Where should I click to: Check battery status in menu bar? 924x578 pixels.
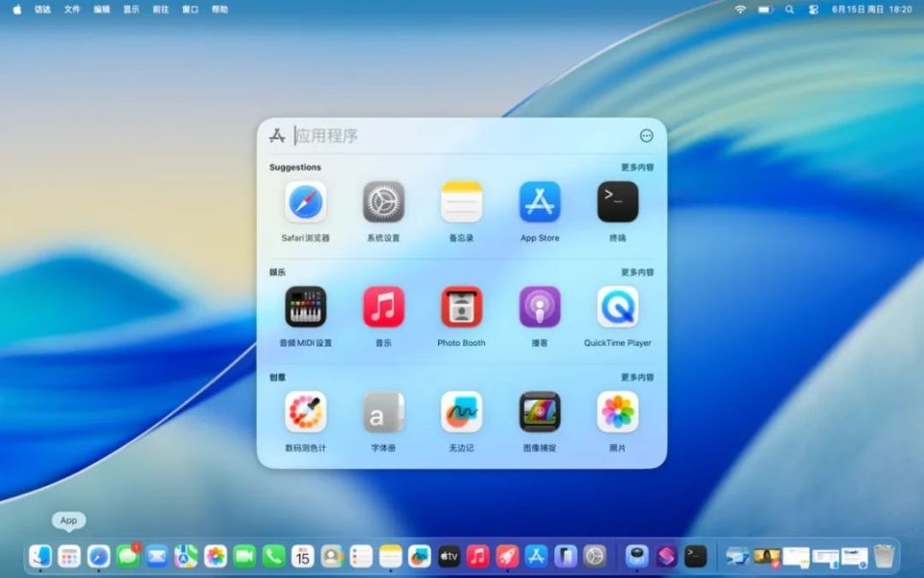765,10
